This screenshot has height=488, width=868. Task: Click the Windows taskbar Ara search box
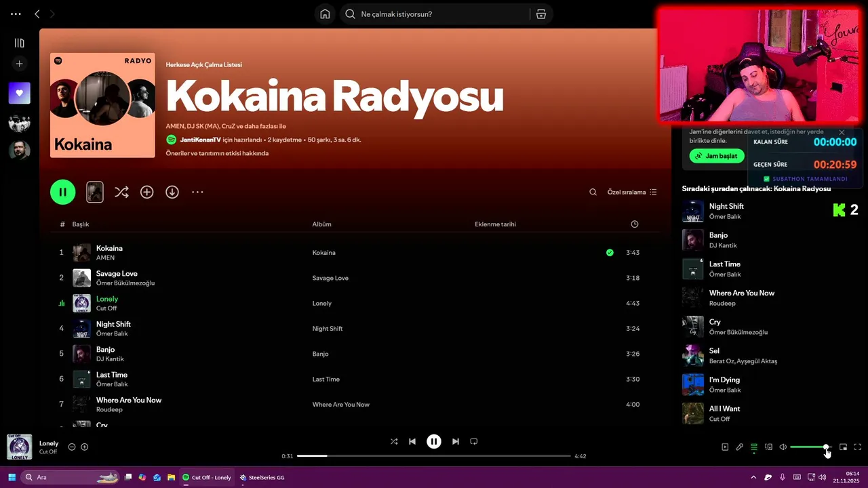tap(71, 477)
